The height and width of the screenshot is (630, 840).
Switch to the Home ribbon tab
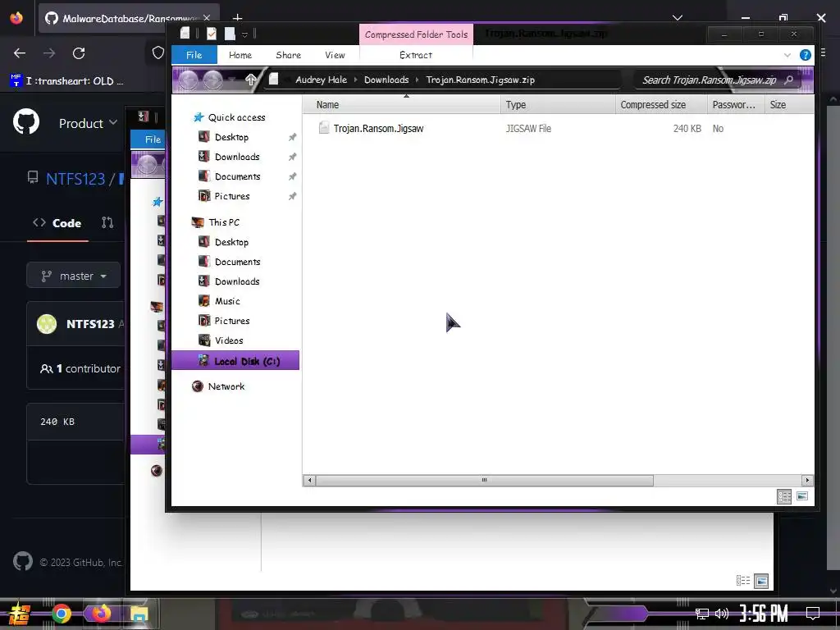coord(240,55)
